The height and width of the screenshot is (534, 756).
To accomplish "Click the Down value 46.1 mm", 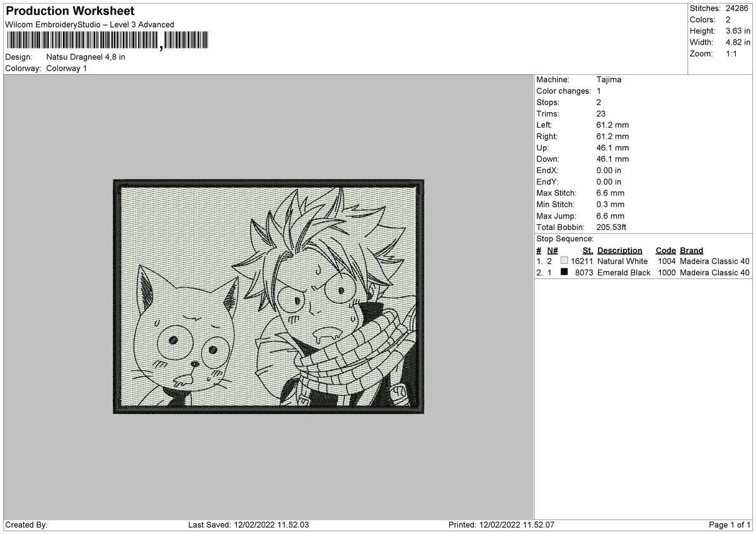I will click(x=612, y=159).
